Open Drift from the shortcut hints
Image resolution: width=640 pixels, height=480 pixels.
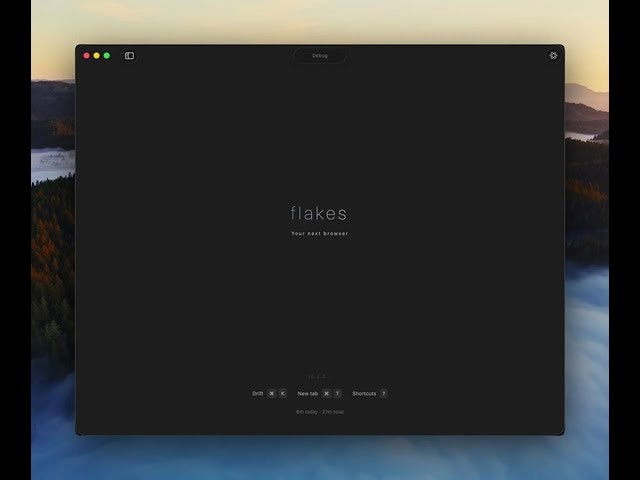pos(258,394)
